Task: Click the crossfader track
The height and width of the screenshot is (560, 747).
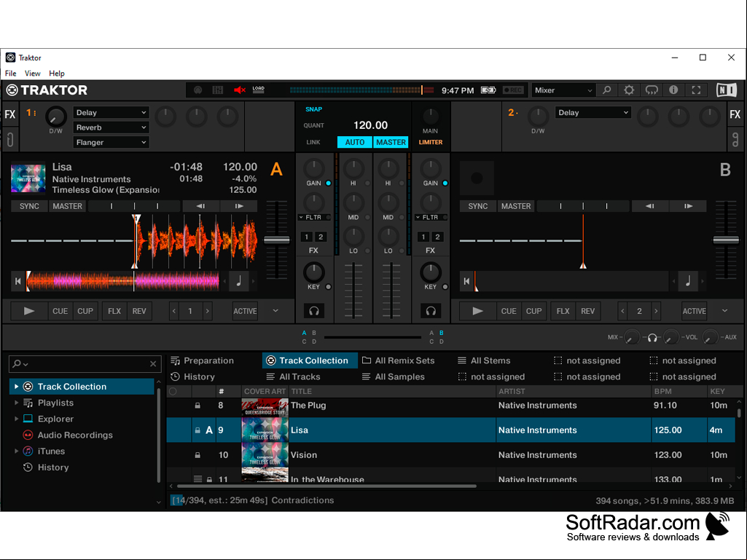Action: (372, 337)
